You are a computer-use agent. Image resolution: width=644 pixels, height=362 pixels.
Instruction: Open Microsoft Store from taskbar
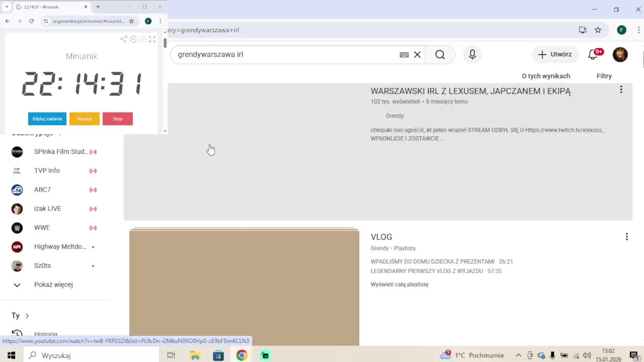click(218, 355)
